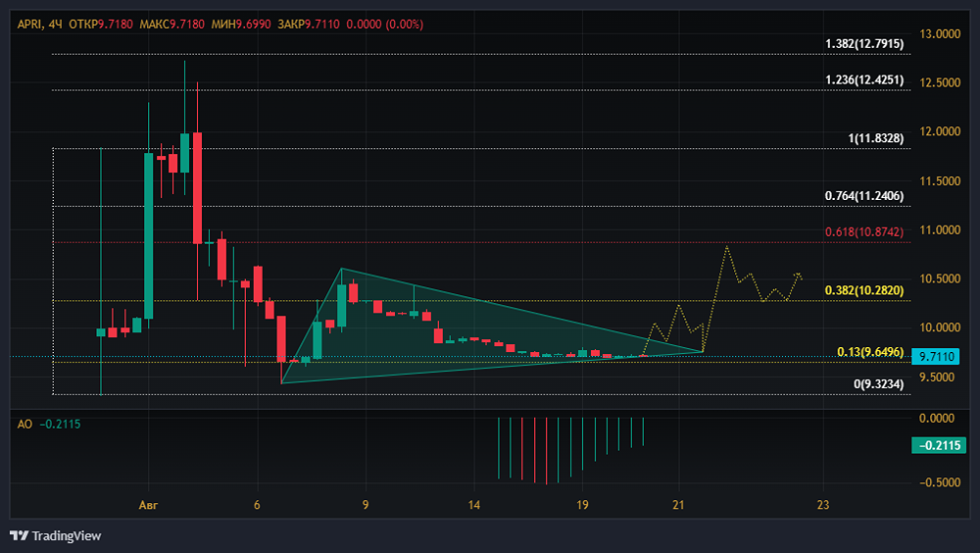Click the 12.5000 price axis label

(x=940, y=82)
